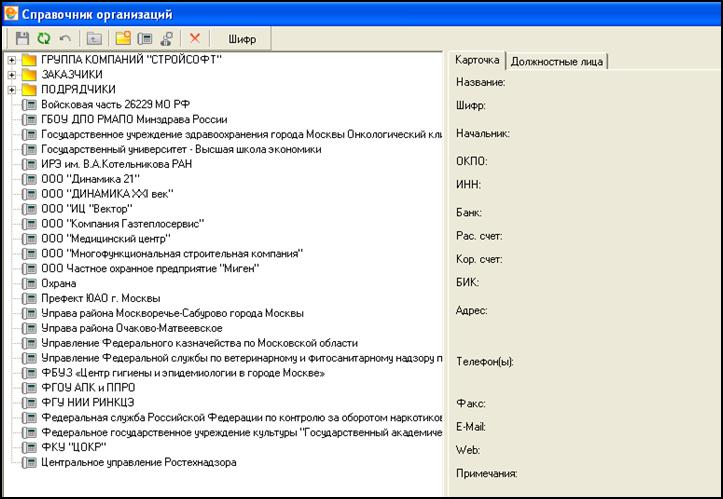This screenshot has height=499, width=723.
Task: Click the Справочник организаций title bar icon
Action: pyautogui.click(x=11, y=13)
